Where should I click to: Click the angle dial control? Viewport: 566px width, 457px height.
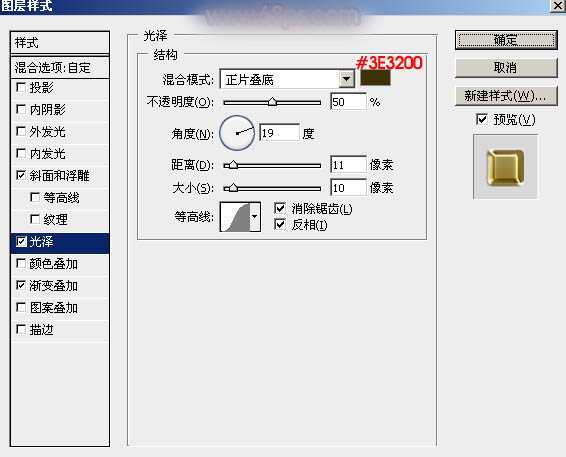[x=237, y=133]
